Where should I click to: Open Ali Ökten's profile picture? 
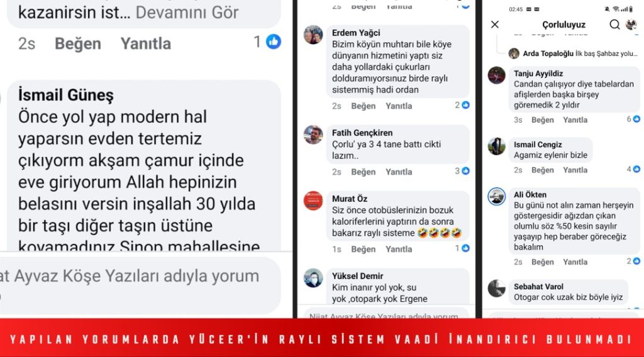tap(497, 197)
